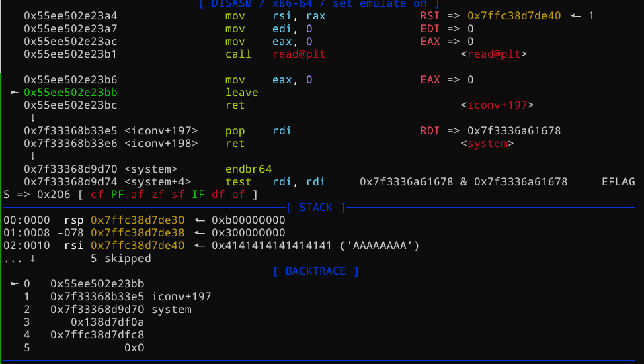Image resolution: width=644 pixels, height=364 pixels.
Task: Click the frame 0 arrow marker in backtrace
Action: [x=15, y=284]
